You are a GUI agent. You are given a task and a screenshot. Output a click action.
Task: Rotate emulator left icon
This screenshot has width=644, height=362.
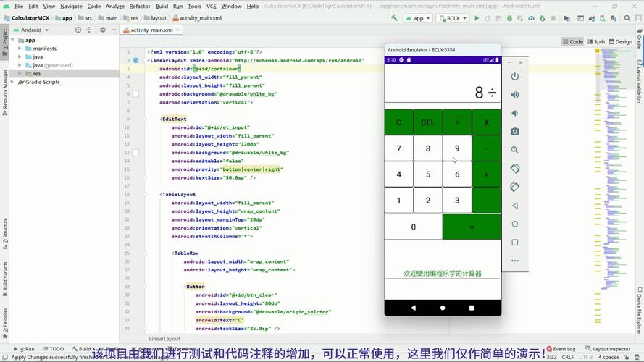514,169
